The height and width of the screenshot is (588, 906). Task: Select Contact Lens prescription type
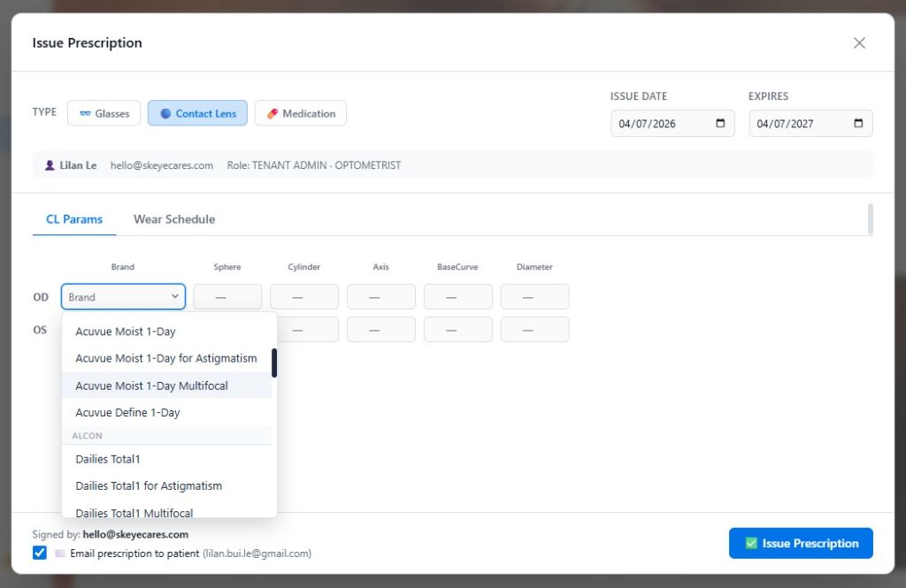(x=197, y=113)
